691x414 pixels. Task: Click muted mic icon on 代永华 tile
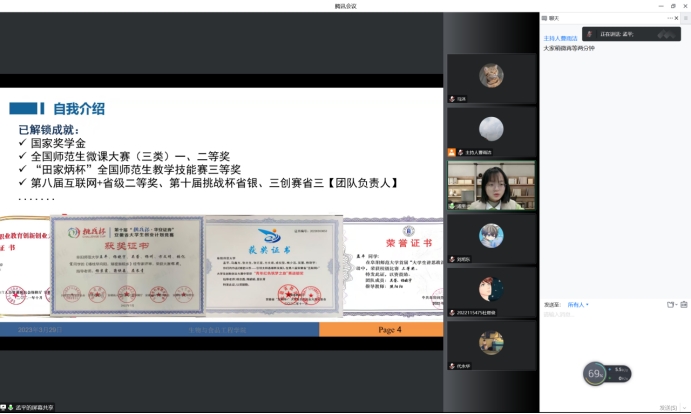tap(452, 366)
